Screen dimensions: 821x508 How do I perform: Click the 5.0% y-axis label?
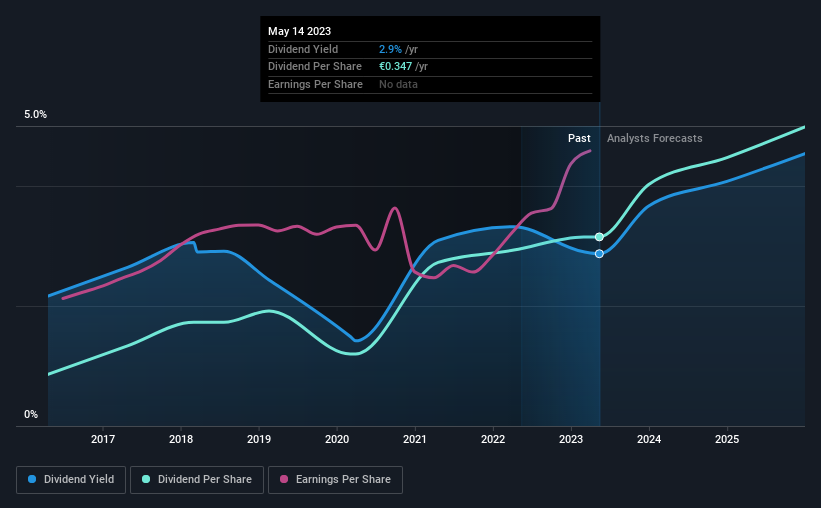tap(36, 115)
